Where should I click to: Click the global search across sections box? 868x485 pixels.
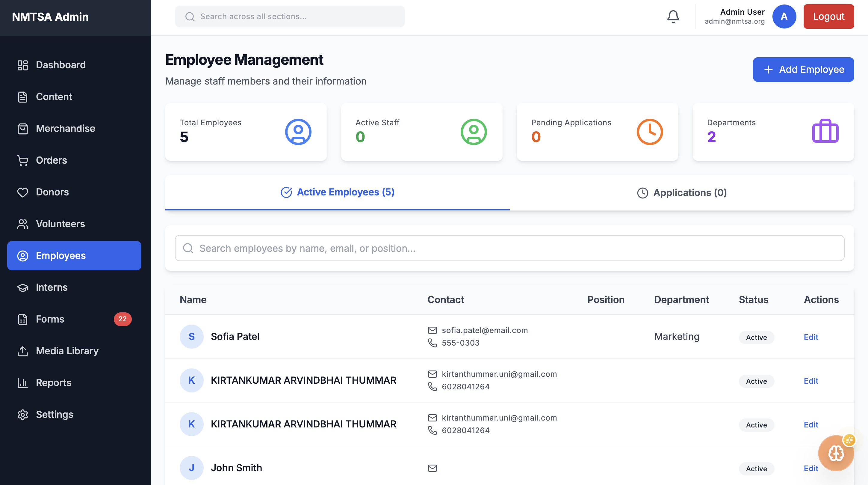[x=290, y=16]
